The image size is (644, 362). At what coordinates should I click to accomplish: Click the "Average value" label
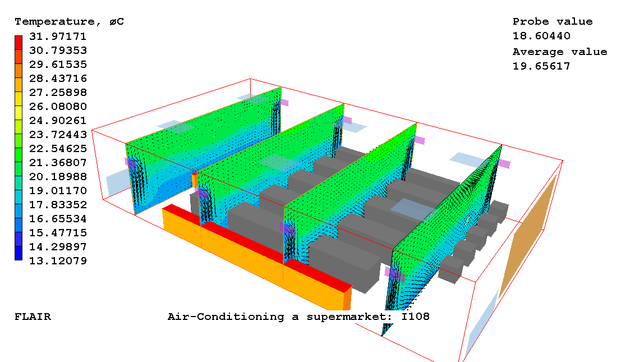click(x=559, y=52)
